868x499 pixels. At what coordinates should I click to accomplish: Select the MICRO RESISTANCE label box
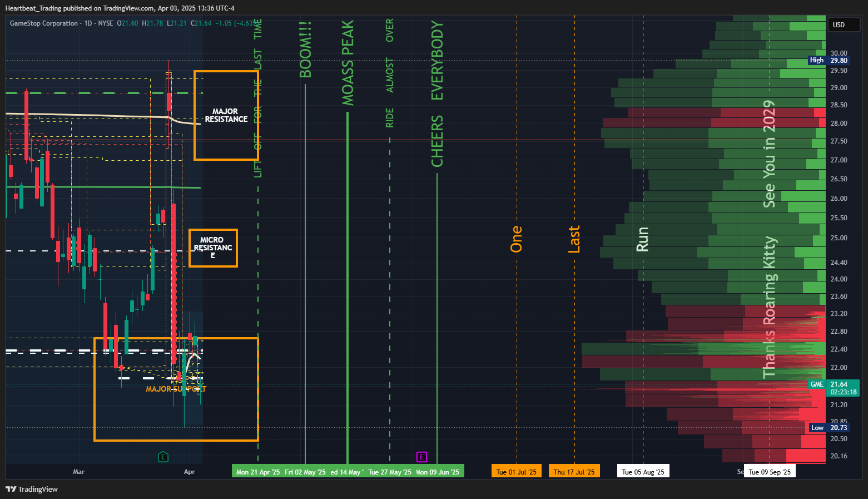[213, 248]
